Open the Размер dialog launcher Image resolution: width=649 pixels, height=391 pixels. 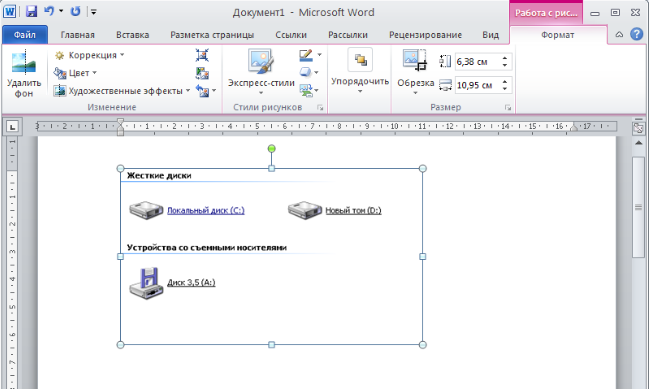[x=508, y=108]
